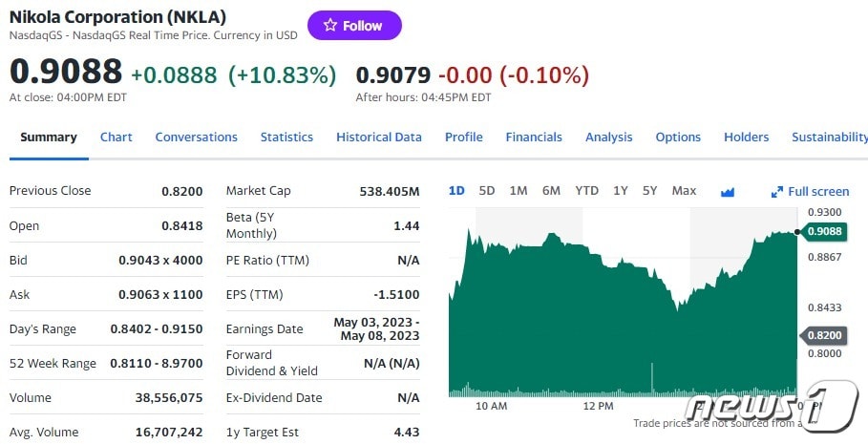This screenshot has width=868, height=444.
Task: Open the chart type mountain icon
Action: coord(728,191)
